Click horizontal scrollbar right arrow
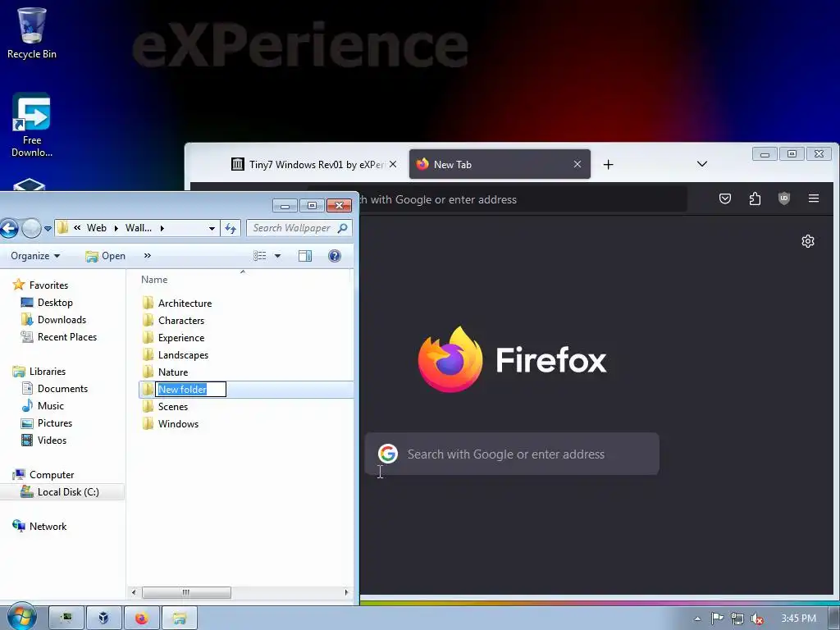The image size is (840, 630). (346, 592)
